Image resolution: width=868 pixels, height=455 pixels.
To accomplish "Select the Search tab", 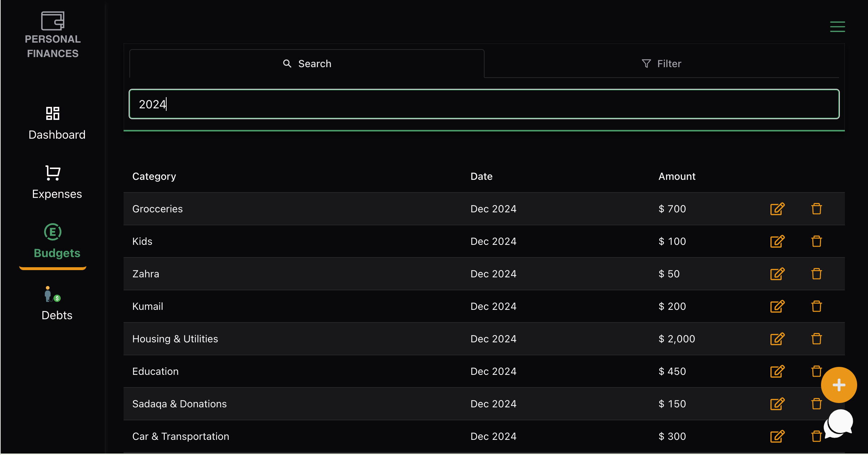I will (x=307, y=64).
